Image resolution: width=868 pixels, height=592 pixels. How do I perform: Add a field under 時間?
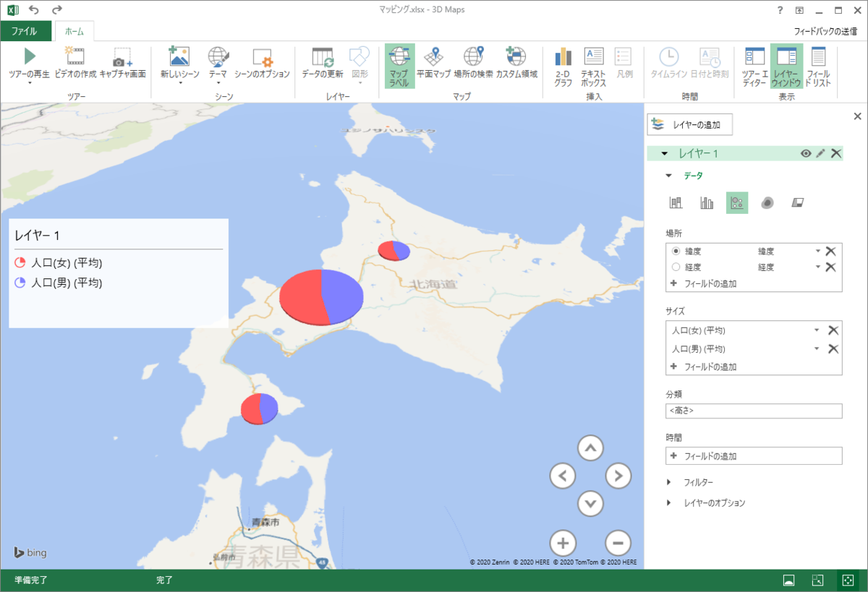[753, 456]
